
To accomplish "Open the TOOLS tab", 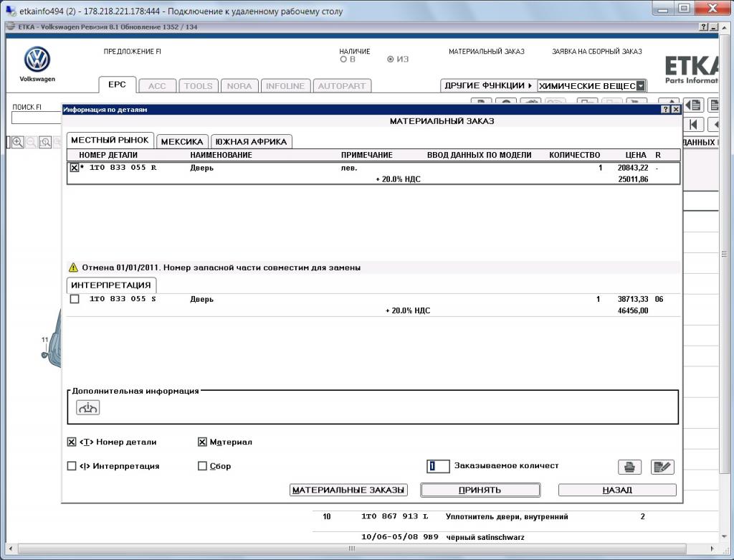I will (198, 86).
